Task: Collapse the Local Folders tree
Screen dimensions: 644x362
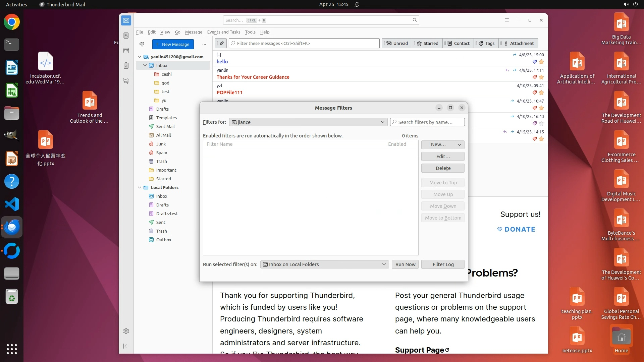Action: [140, 187]
